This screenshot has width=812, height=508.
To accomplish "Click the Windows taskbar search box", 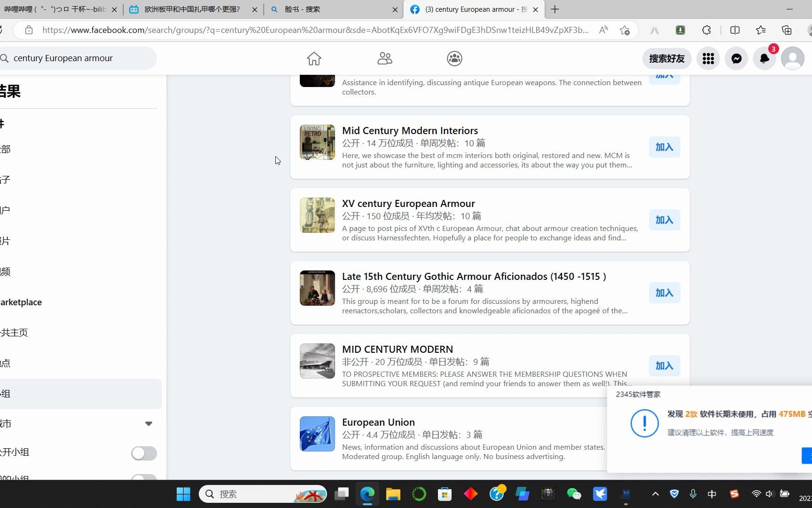I will 263,494.
